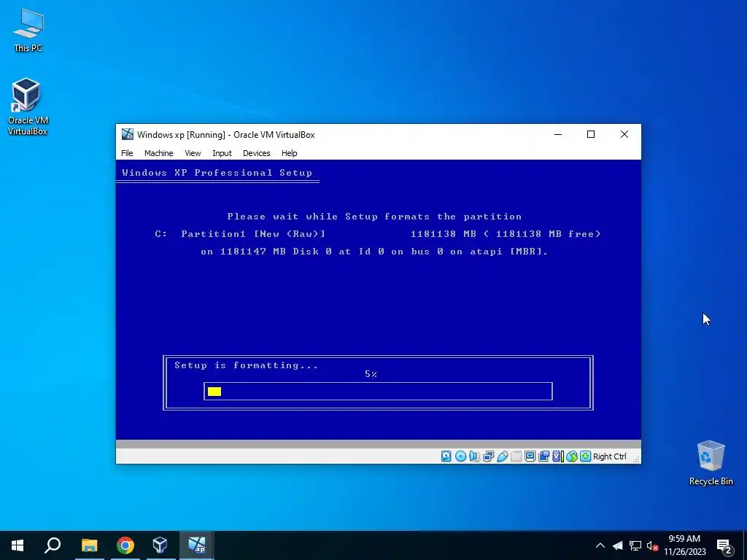
Task: Click the 'Setup is formatting...' text
Action: [x=246, y=365]
